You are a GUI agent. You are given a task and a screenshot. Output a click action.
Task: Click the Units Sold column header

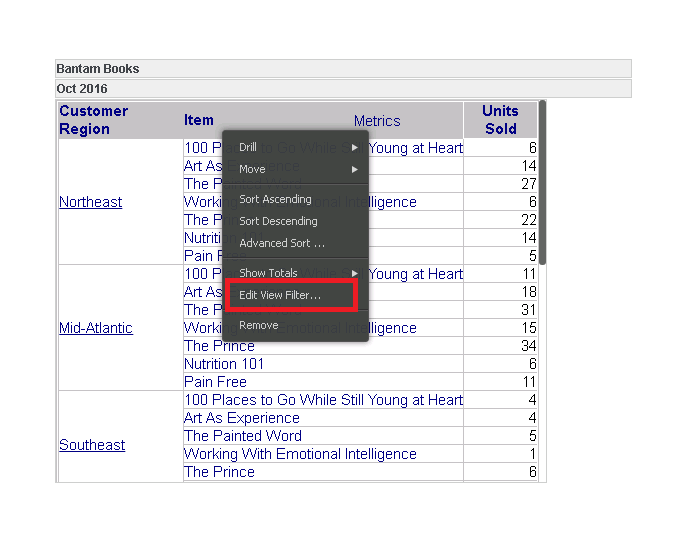click(500, 120)
